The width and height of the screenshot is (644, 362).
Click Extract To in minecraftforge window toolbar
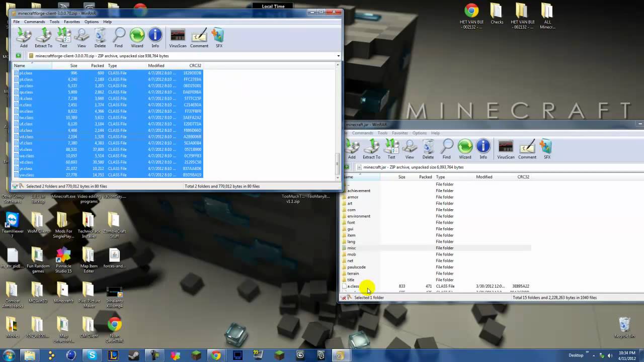pyautogui.click(x=43, y=38)
